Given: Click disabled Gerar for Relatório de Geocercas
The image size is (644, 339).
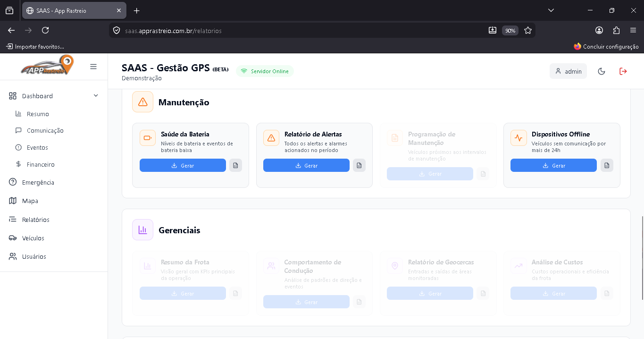Looking at the screenshot, I should (430, 293).
